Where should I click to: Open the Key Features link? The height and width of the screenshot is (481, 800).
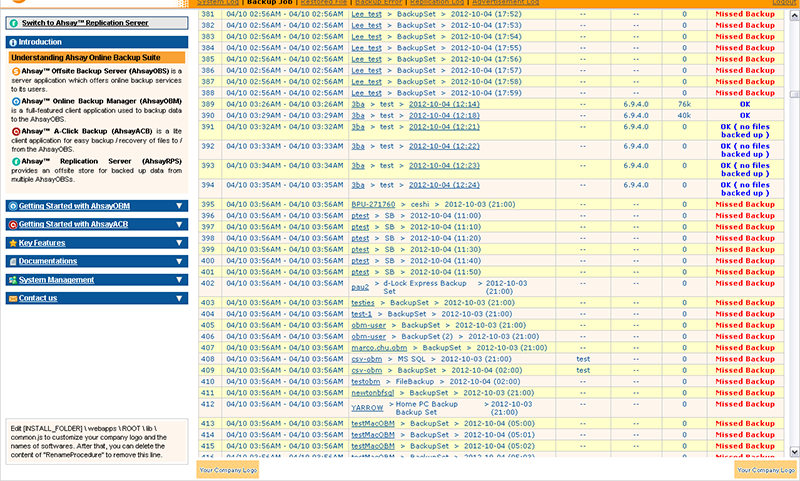(x=42, y=243)
